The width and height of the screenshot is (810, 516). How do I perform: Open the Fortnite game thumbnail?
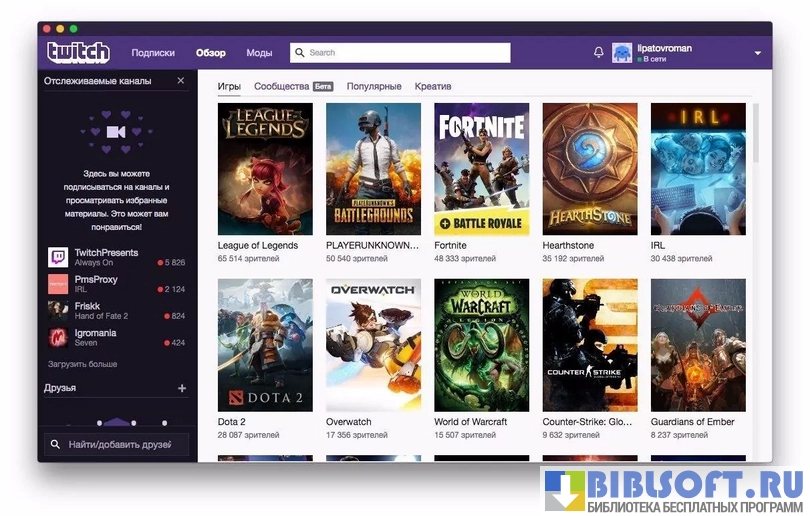(x=481, y=169)
